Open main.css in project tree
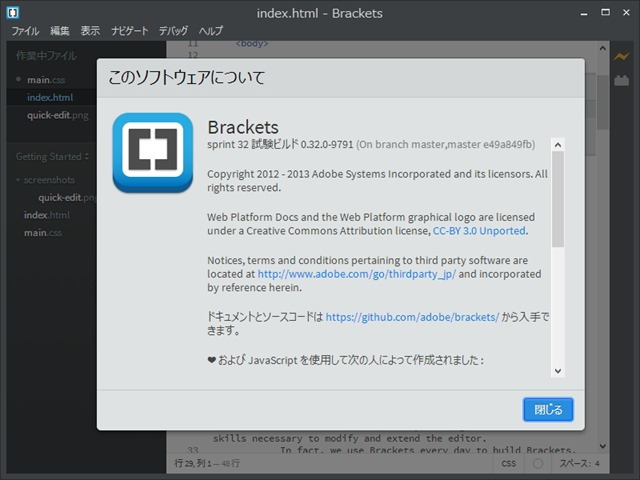 (x=43, y=233)
